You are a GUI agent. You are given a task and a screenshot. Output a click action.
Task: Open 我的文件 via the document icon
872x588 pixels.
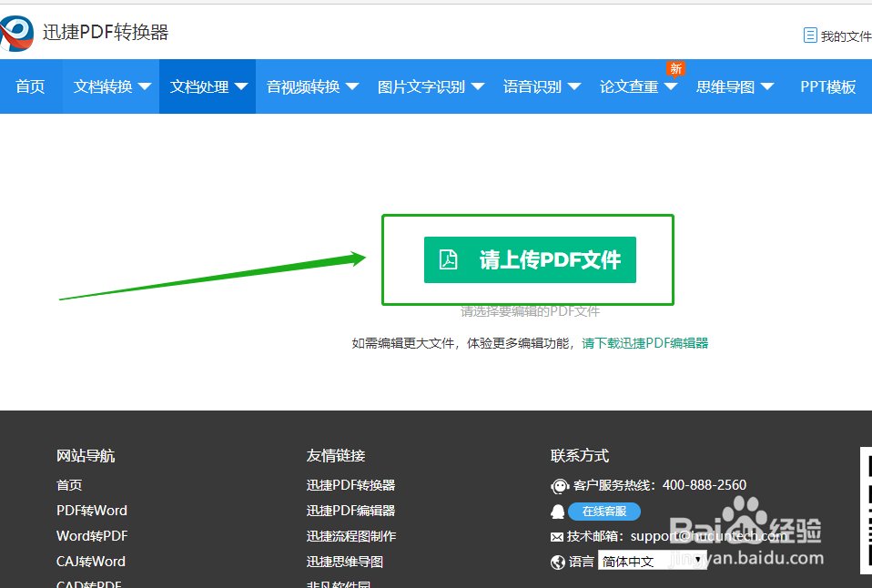click(x=810, y=34)
